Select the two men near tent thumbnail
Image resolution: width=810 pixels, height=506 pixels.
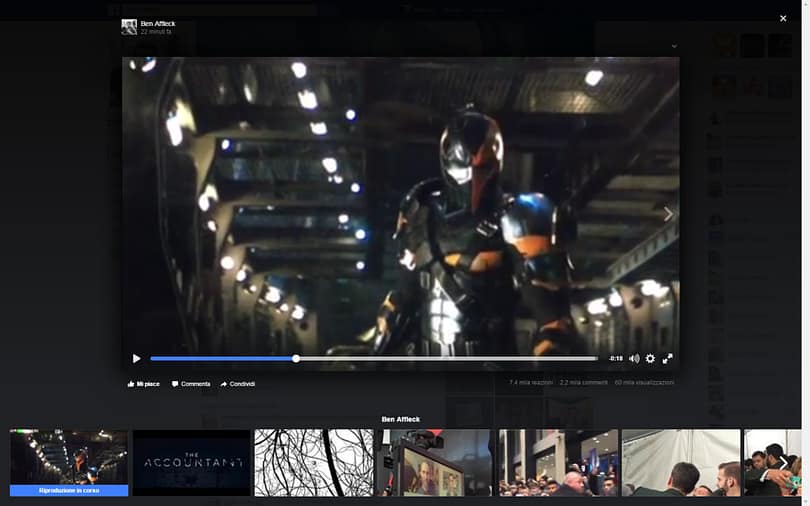[681, 463]
